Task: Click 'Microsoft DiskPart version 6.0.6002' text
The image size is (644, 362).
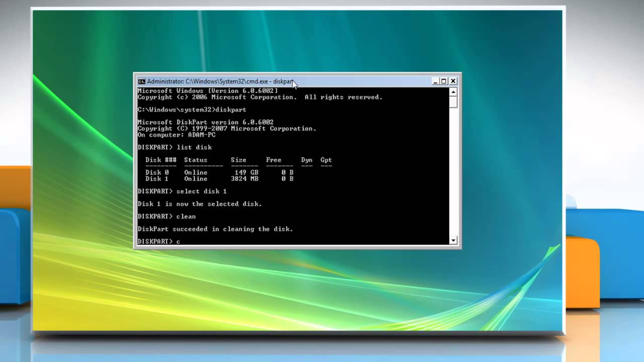Action: point(205,122)
